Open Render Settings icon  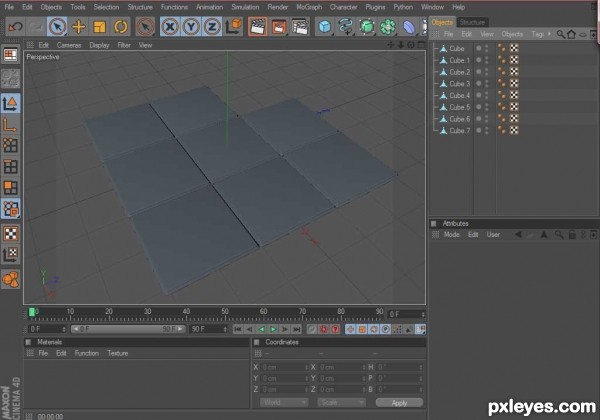[x=300, y=27]
